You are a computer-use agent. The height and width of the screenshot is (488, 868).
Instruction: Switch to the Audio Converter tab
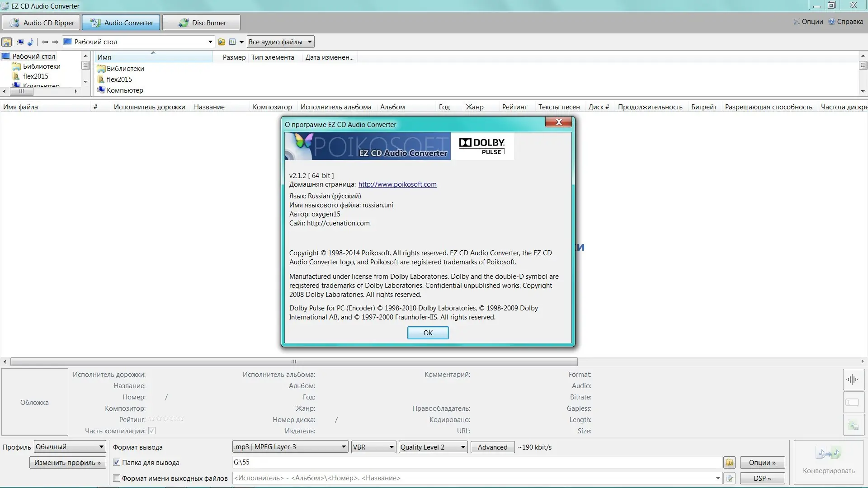tap(121, 23)
